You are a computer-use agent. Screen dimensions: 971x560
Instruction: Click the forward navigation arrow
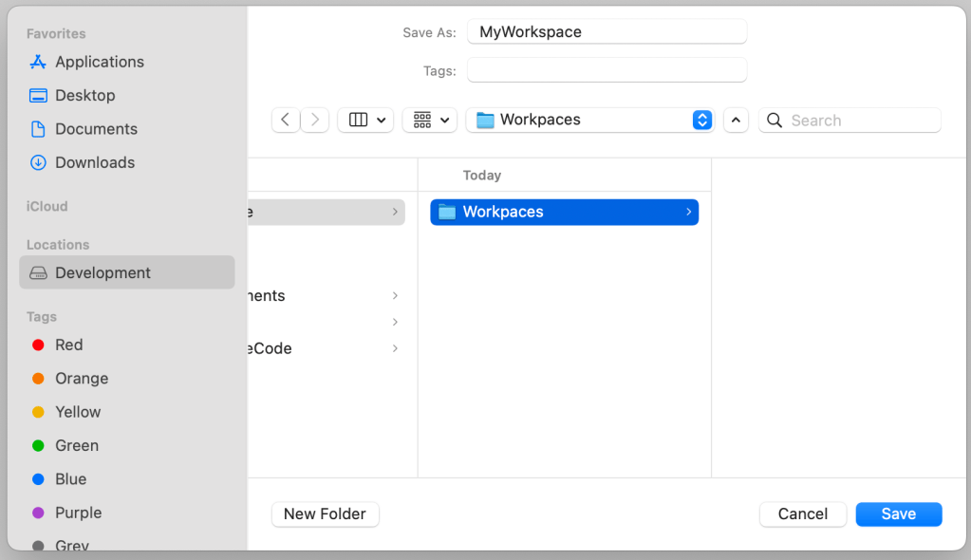tap(315, 120)
